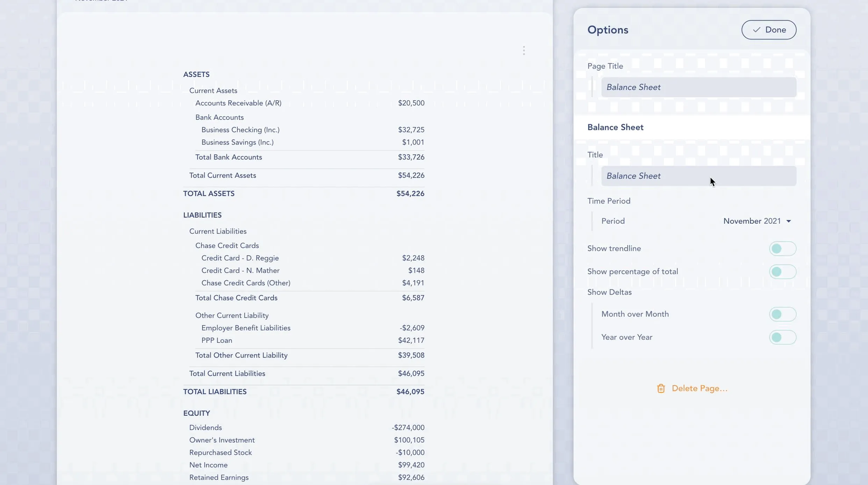Click the Delete Page link
Image resolution: width=868 pixels, height=485 pixels.
[699, 389]
